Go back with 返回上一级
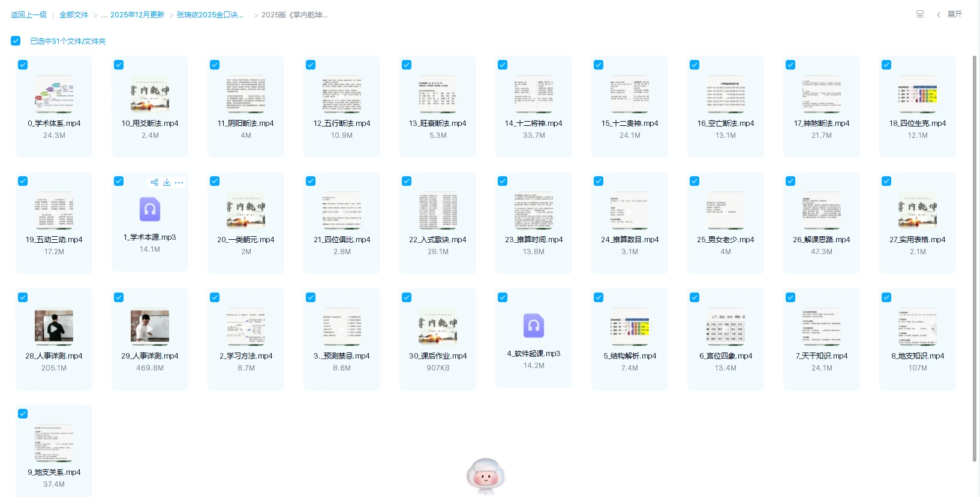This screenshot has height=497, width=980. pyautogui.click(x=29, y=15)
